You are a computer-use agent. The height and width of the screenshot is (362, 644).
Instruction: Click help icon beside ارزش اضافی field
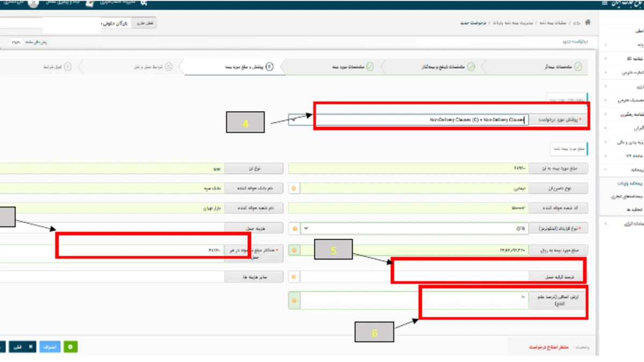point(294,300)
